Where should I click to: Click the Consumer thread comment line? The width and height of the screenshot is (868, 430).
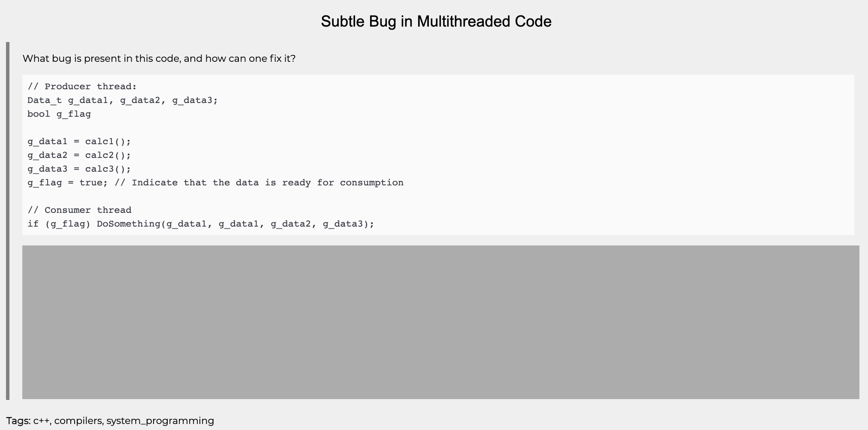pyautogui.click(x=79, y=210)
